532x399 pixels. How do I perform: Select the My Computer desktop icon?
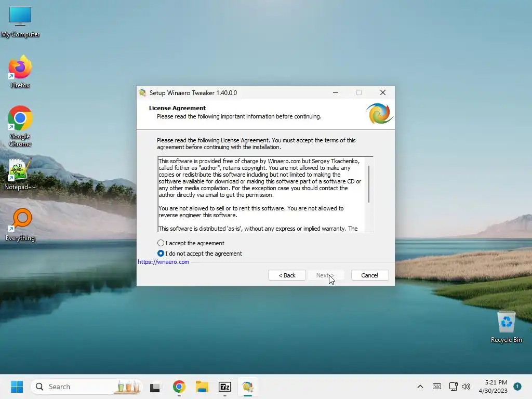point(20,22)
